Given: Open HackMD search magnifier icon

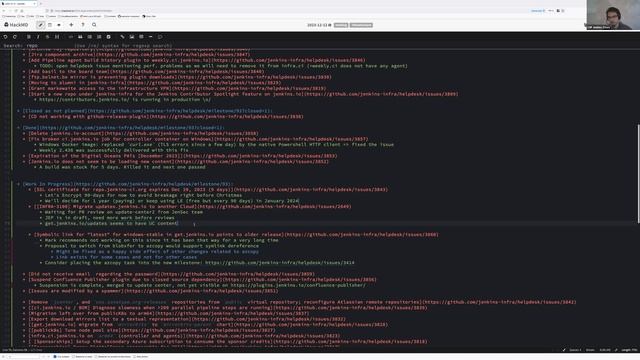Looking at the screenshot, I should (94, 25).
